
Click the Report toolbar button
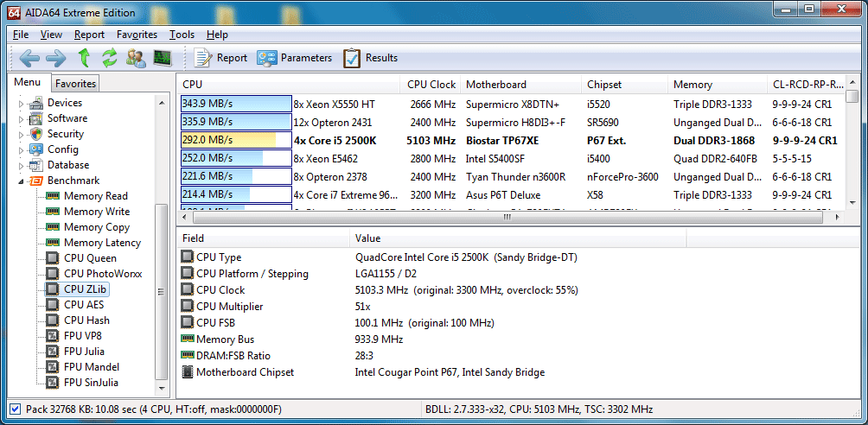pos(220,58)
